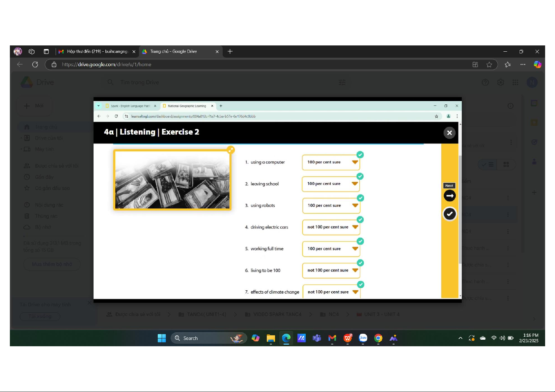Refresh the Edge browser page
Viewport: 555px width, 392px height.
click(35, 65)
